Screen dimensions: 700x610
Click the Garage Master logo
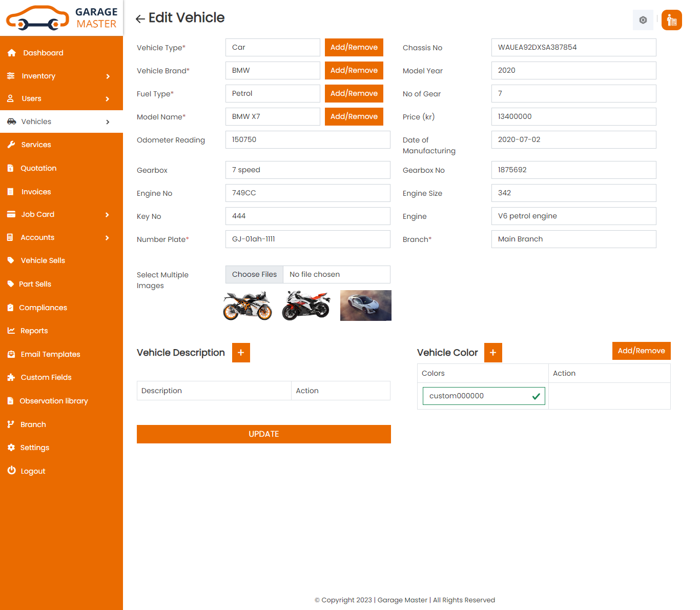point(61,18)
